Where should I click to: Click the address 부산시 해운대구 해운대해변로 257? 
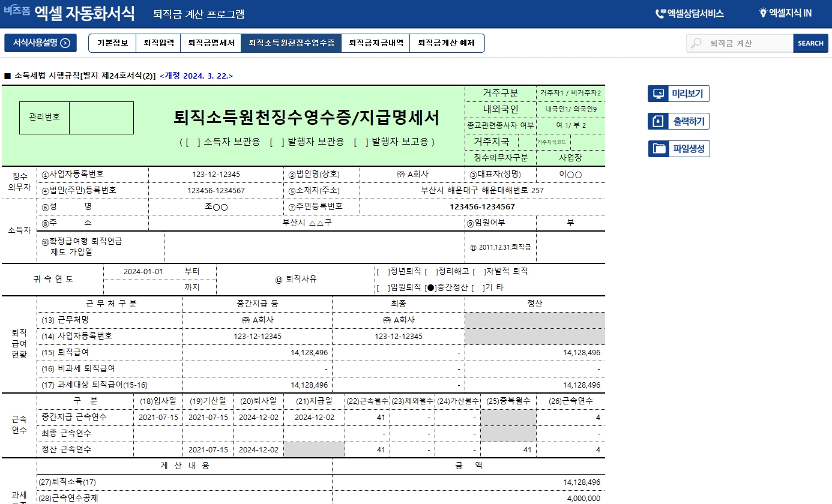pyautogui.click(x=483, y=190)
